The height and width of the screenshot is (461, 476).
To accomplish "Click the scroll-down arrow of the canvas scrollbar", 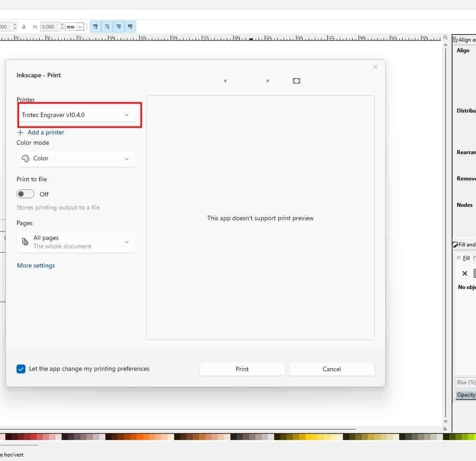I will pyautogui.click(x=445, y=422).
